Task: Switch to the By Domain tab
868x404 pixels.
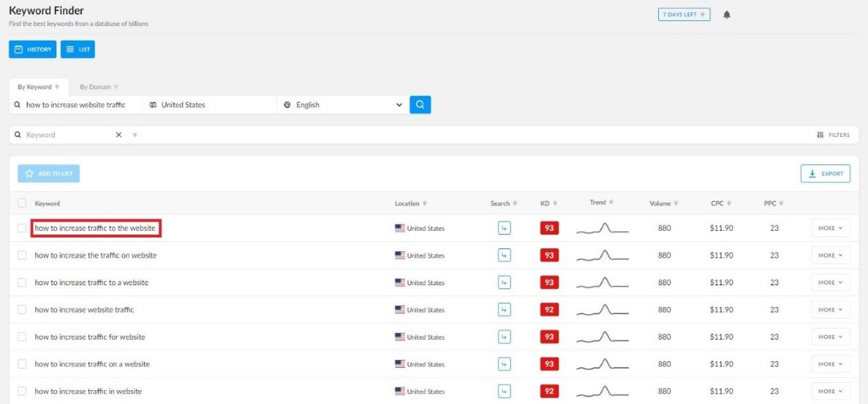Action: (x=99, y=87)
